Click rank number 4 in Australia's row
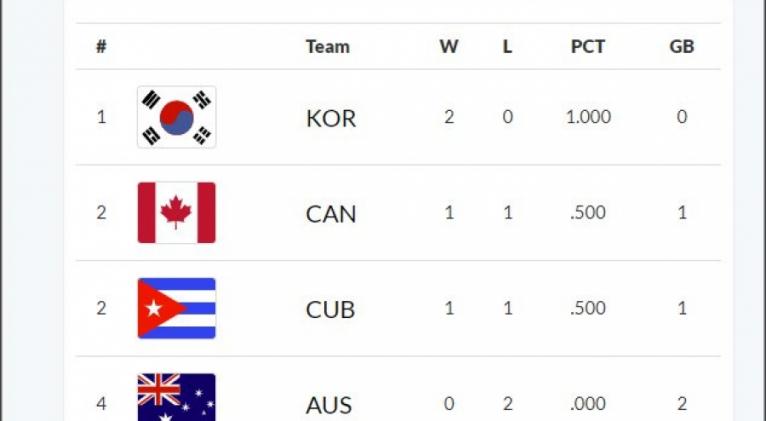The width and height of the screenshot is (766, 421). pyautogui.click(x=101, y=404)
